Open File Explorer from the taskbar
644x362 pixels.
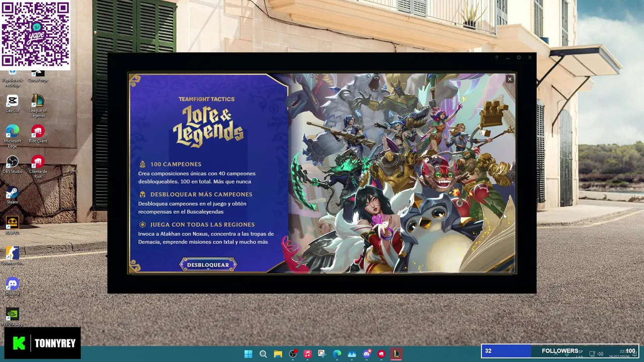(x=278, y=354)
